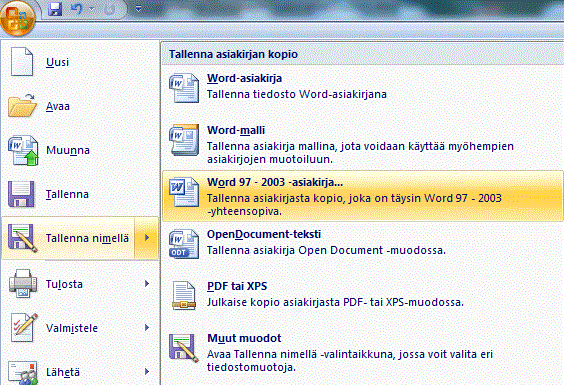Click the Save floppy icon in quick access toolbar
The height and width of the screenshot is (385, 564).
55,9
